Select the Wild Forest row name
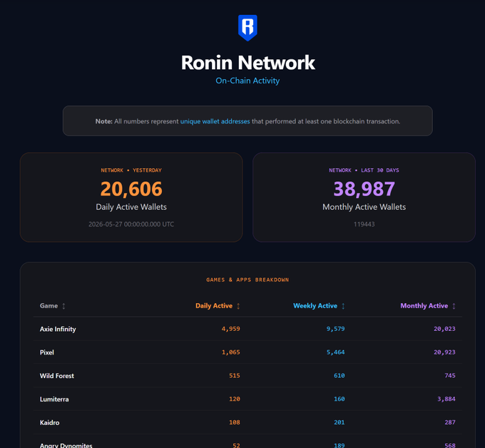This screenshot has width=485, height=448. [57, 376]
